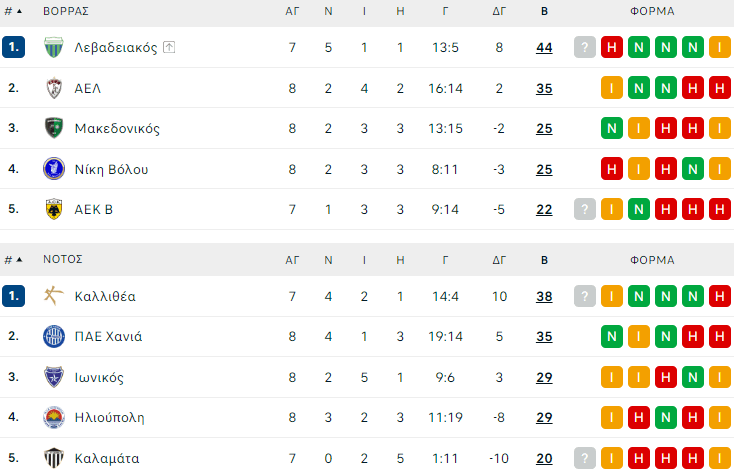Click the grey upcoming match badge for Λεβαδειακός
This screenshot has width=734, height=476.
(x=585, y=47)
